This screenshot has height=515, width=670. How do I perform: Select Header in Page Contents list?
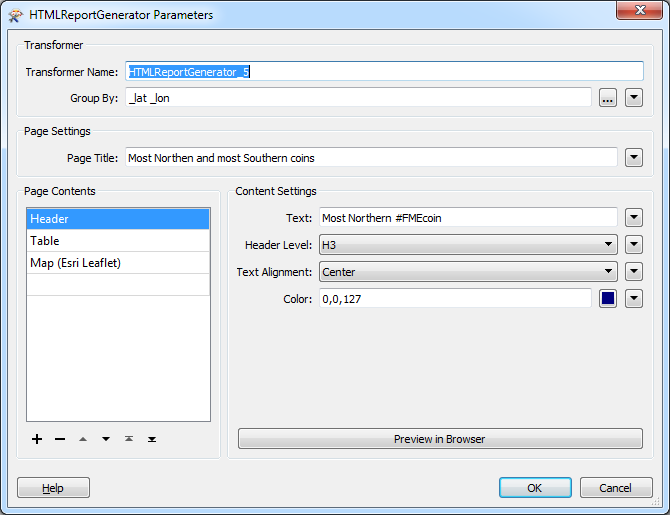[118, 219]
